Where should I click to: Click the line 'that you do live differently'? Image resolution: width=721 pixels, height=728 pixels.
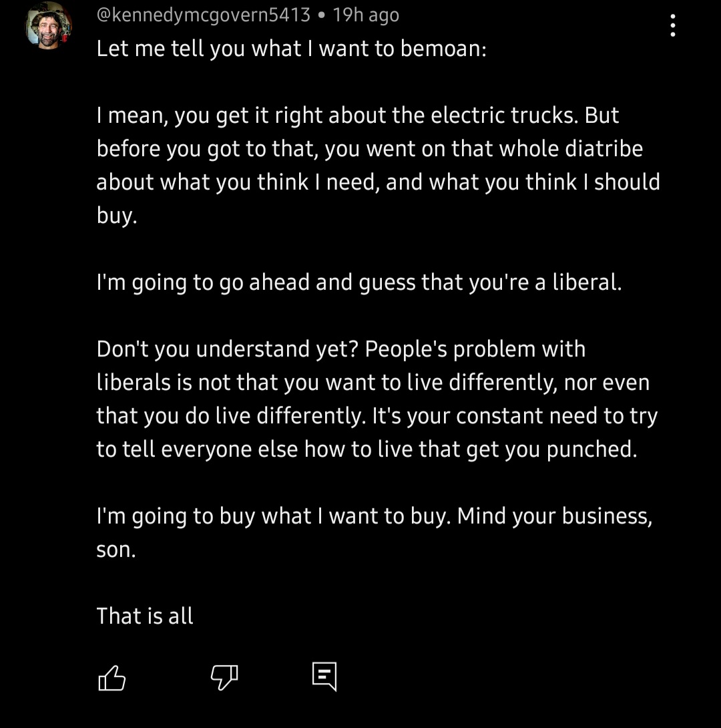(377, 416)
